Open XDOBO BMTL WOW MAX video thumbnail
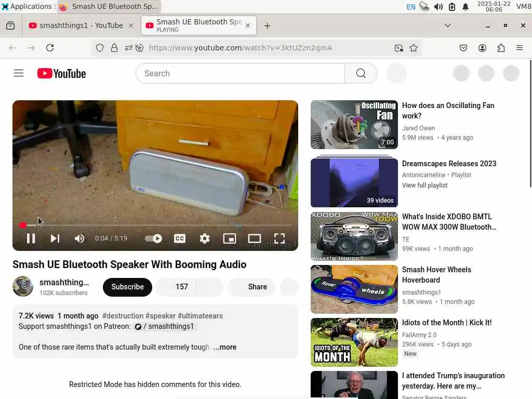The width and height of the screenshot is (532, 399). [x=354, y=236]
